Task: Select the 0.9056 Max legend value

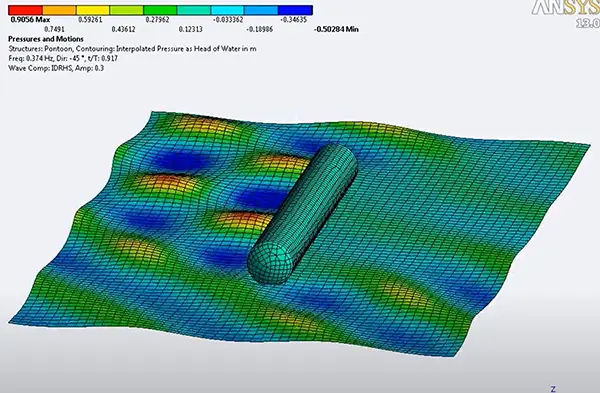Action: click(29, 20)
